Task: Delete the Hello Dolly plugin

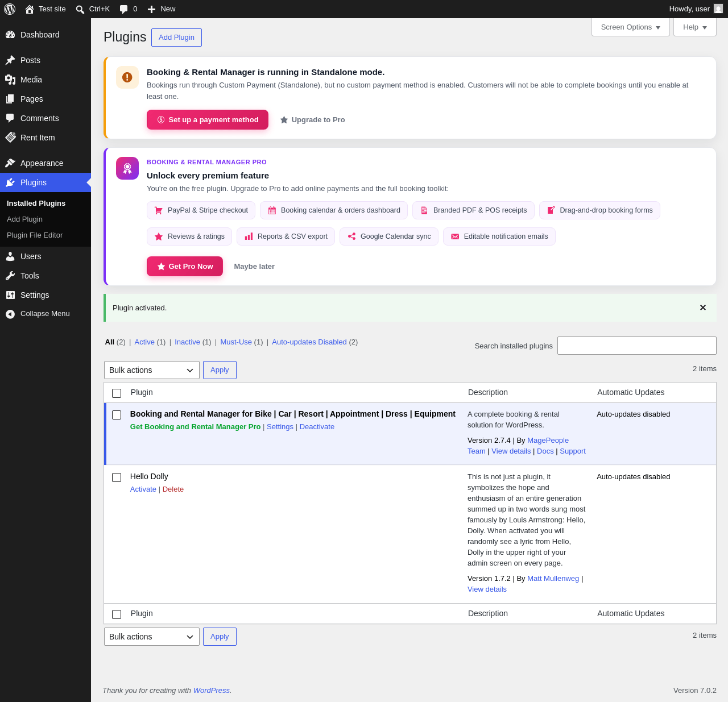Action: pos(173,489)
